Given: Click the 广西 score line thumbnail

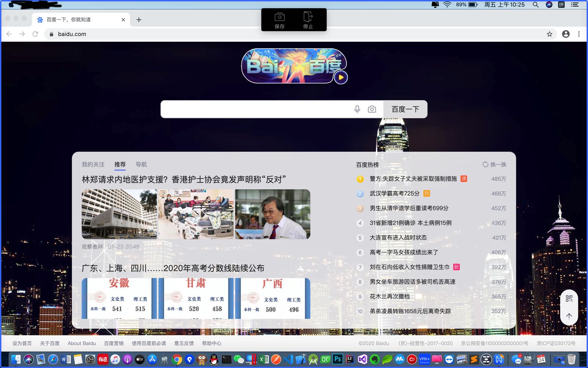Looking at the screenshot, I should pos(273,298).
